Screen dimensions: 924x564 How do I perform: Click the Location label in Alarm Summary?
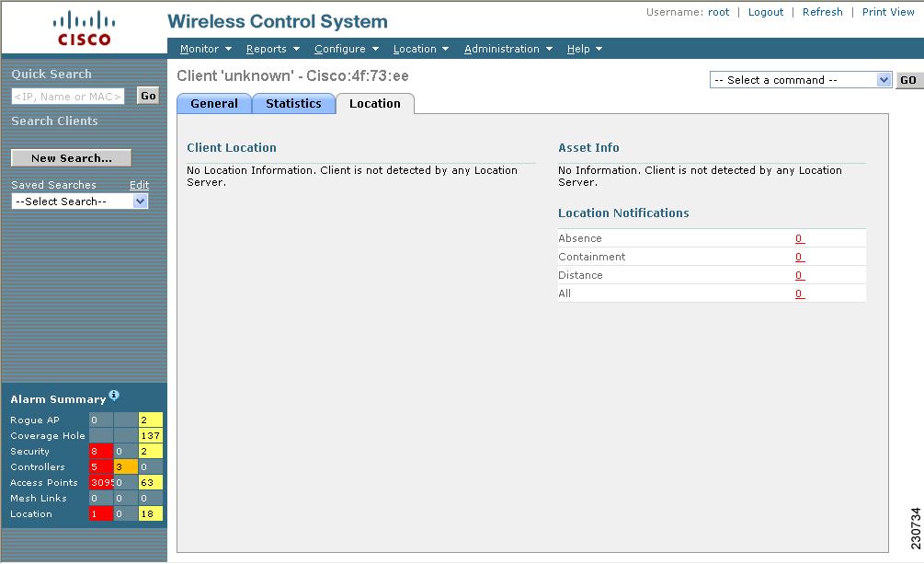pyautogui.click(x=30, y=513)
